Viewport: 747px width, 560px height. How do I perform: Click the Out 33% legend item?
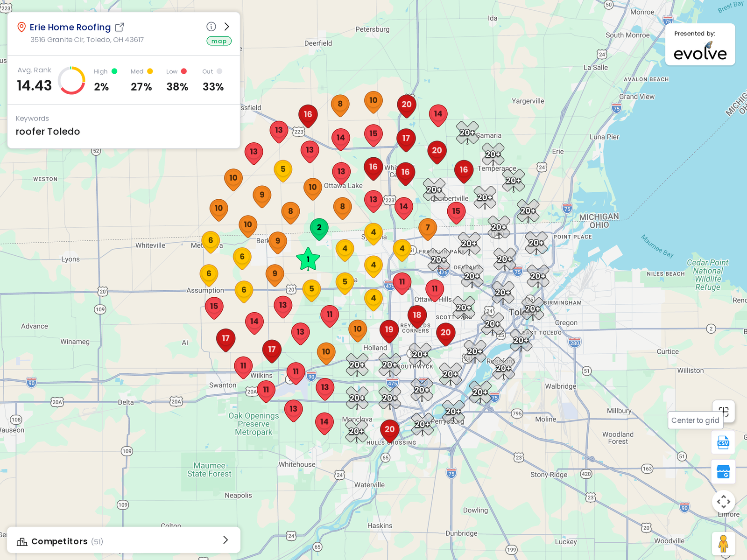(213, 79)
